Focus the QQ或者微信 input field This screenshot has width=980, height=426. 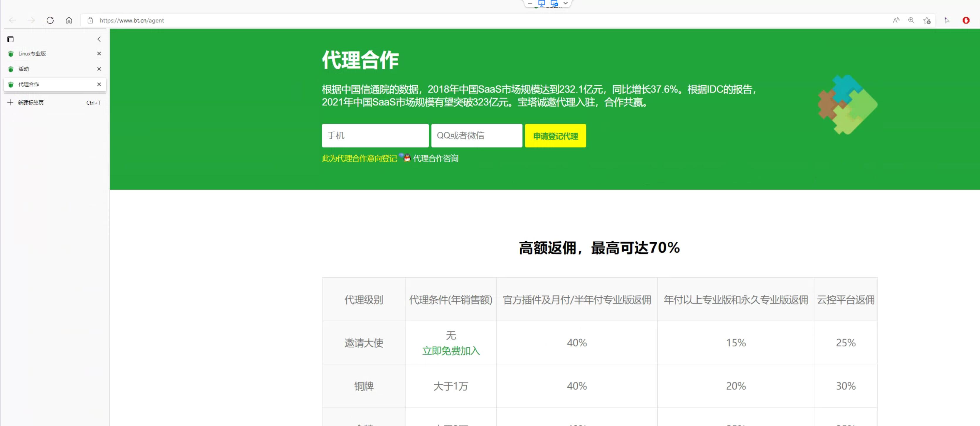[x=477, y=135]
